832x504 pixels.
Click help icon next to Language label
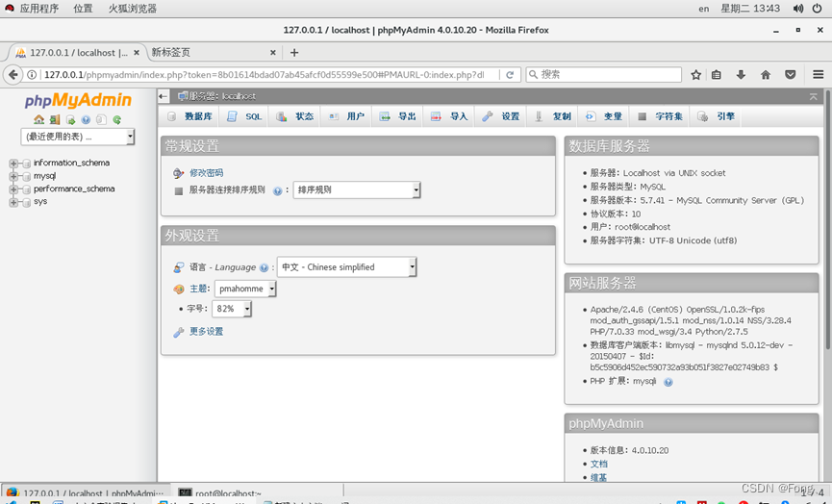click(264, 268)
